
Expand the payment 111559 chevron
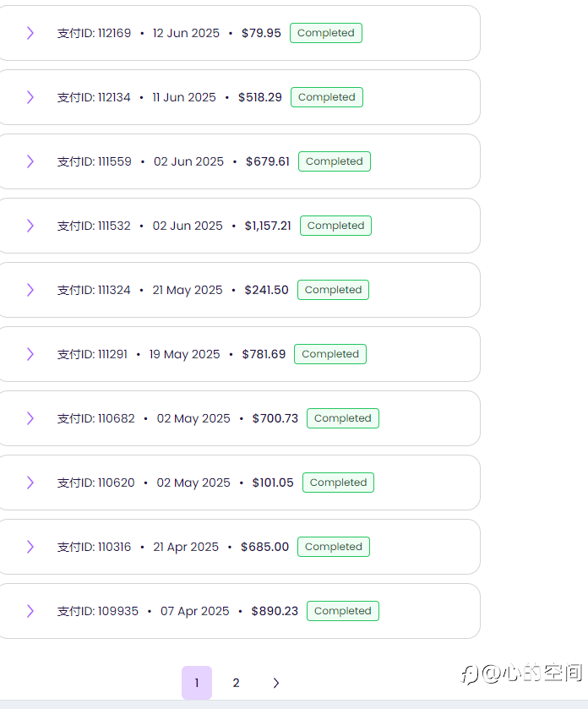(30, 161)
